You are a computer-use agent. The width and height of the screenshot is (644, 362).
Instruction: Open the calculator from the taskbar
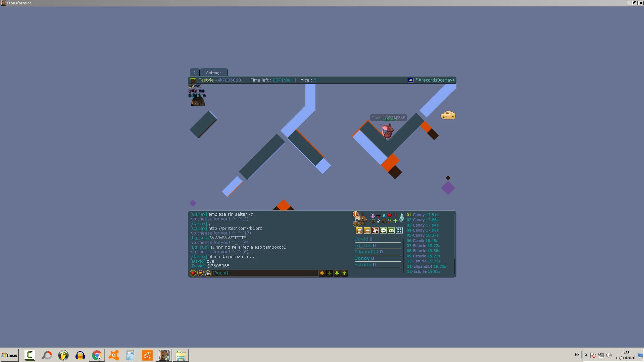(131, 355)
